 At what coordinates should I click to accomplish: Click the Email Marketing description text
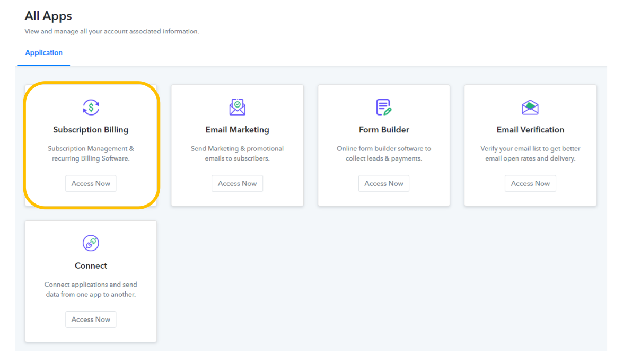[237, 154]
